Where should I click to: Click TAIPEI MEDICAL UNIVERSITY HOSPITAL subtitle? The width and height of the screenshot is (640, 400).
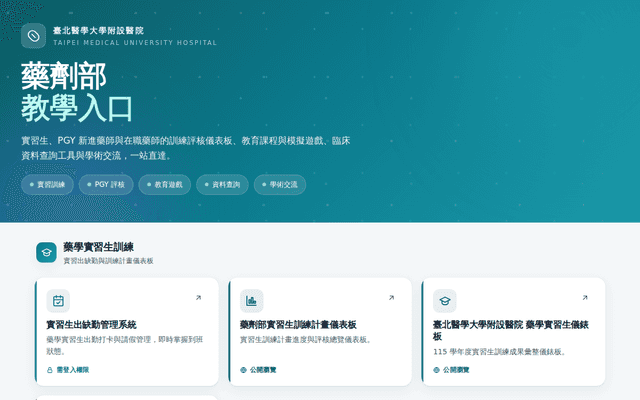point(135,42)
